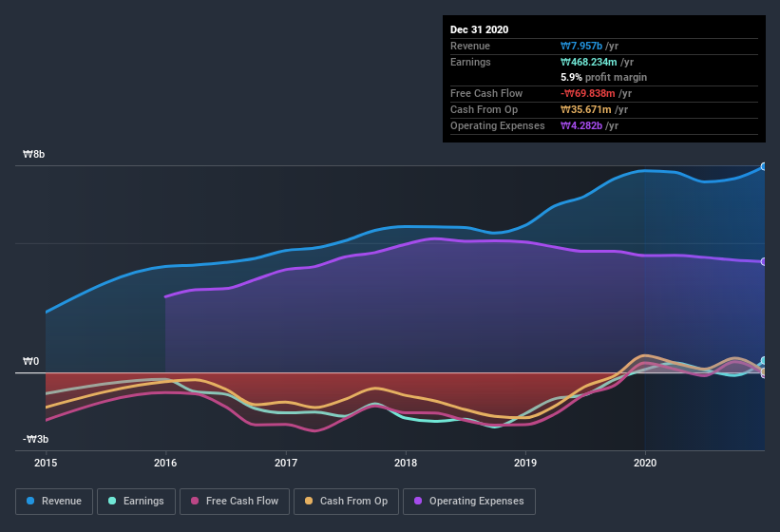
Task: Click the Dec 31 2020 tooltip date
Action: click(479, 29)
